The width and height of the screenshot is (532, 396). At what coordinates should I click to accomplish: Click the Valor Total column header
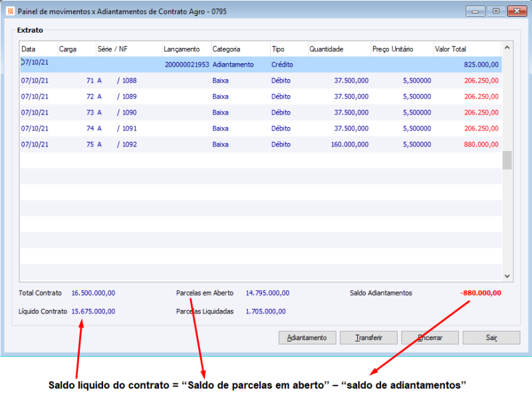coord(467,49)
